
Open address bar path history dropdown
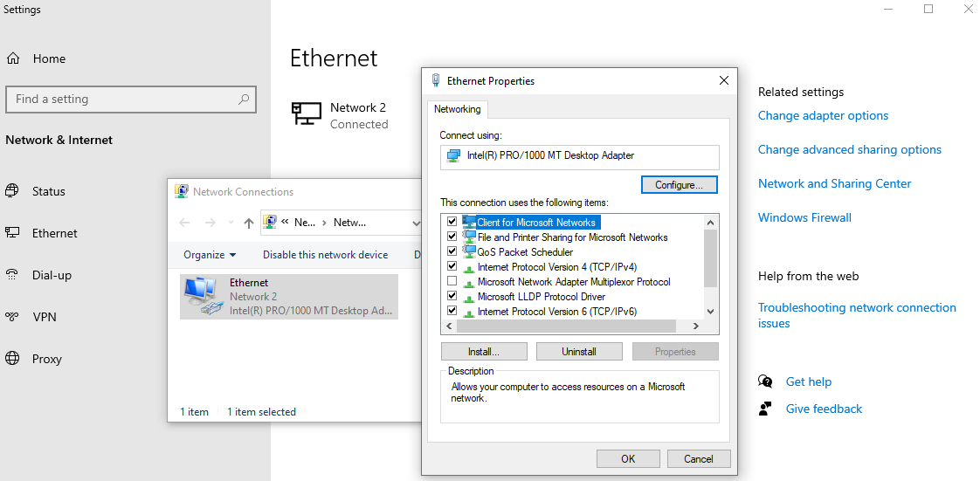[x=416, y=223]
